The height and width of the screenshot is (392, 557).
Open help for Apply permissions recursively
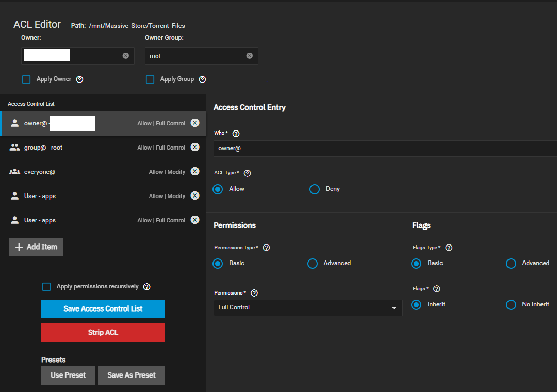click(x=146, y=287)
